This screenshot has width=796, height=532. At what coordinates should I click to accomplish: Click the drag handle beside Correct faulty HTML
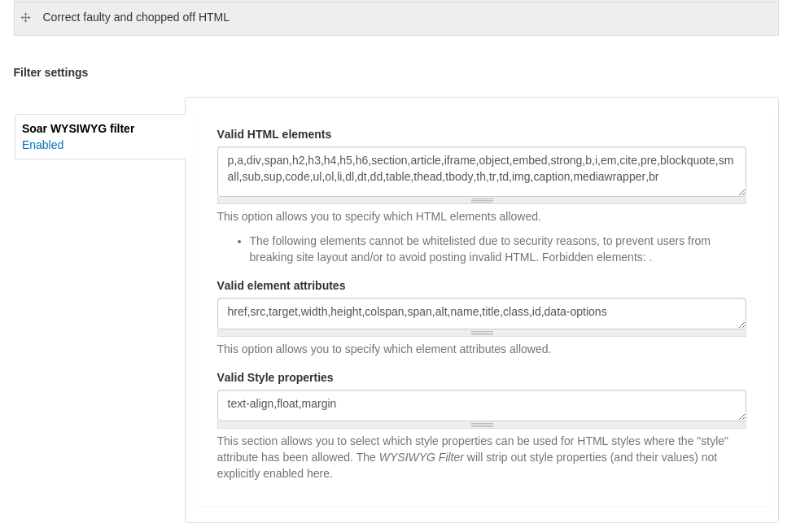[26, 18]
